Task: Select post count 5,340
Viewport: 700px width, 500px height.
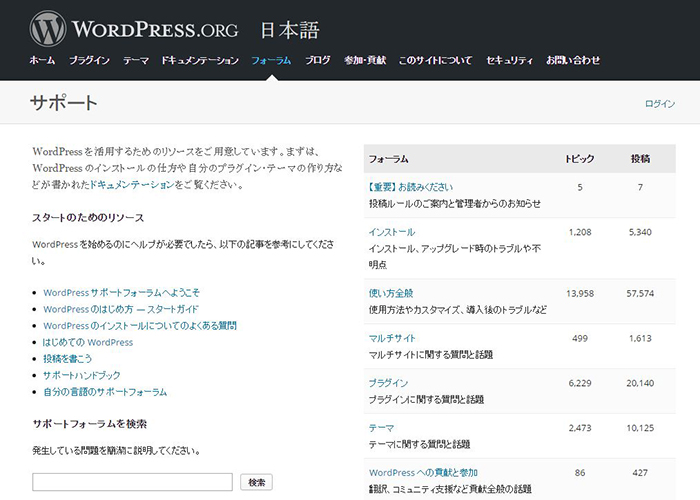Action: click(640, 232)
